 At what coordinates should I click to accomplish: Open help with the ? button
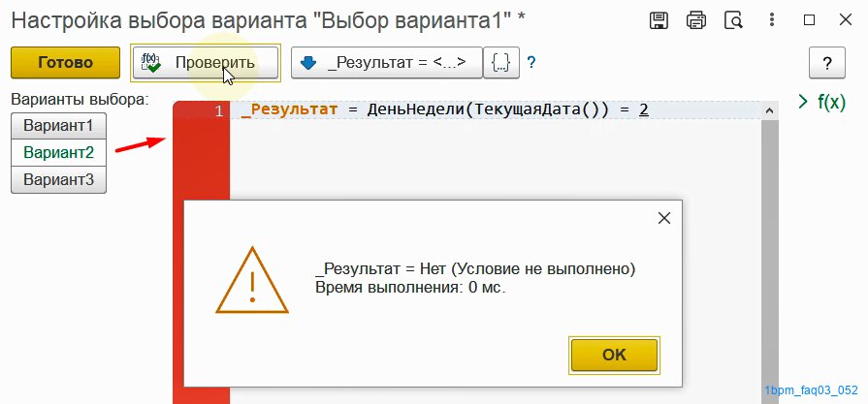click(x=827, y=63)
